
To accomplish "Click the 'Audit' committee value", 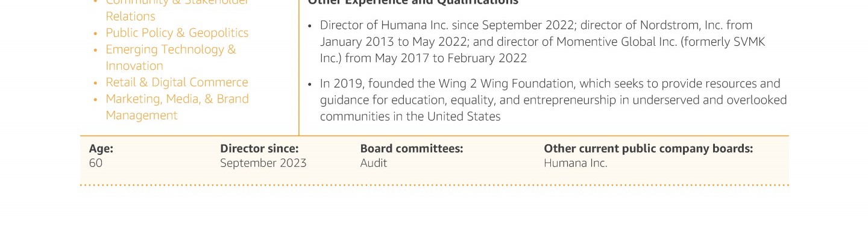I will click(x=374, y=163).
